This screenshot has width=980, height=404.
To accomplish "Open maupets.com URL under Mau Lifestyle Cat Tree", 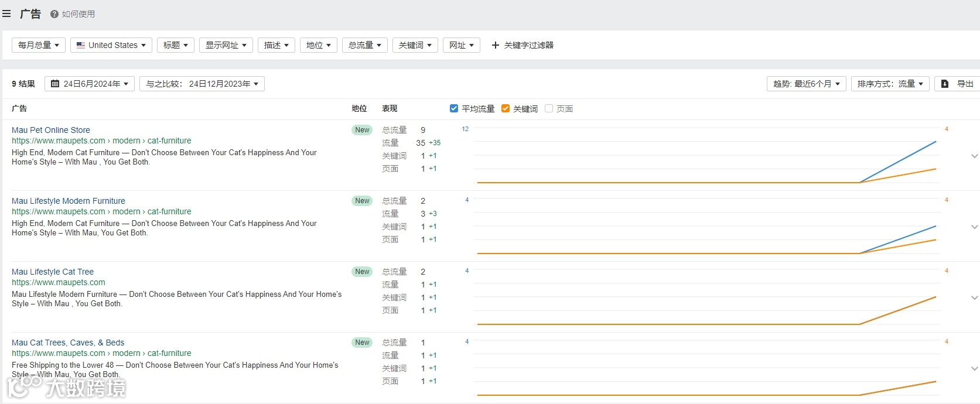I will click(59, 282).
